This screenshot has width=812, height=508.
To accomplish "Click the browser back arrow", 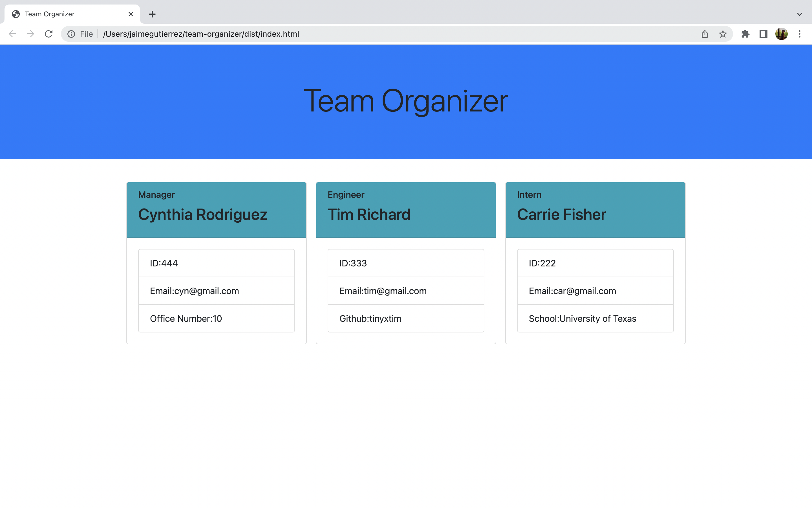I will (12, 34).
